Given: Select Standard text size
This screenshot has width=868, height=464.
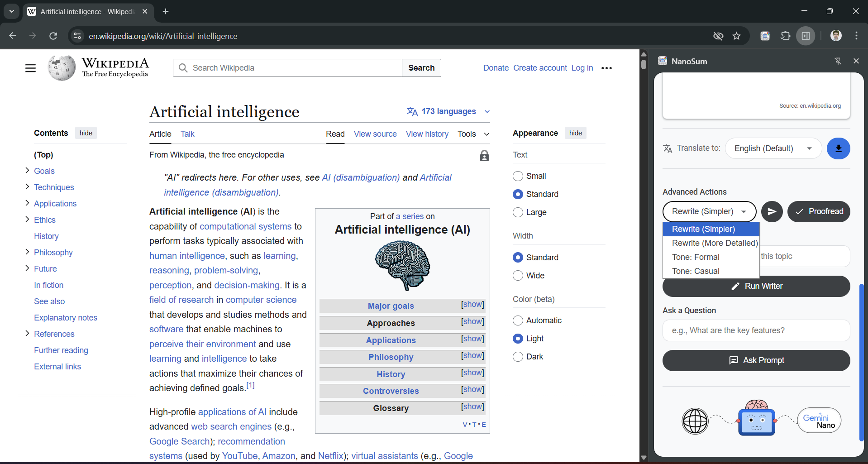Looking at the screenshot, I should (x=518, y=194).
